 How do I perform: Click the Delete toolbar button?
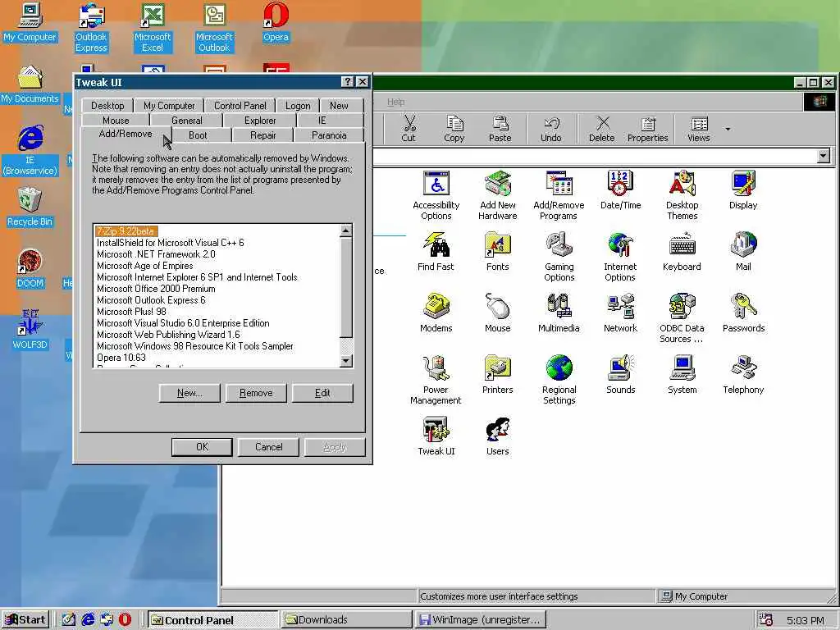[x=601, y=129]
